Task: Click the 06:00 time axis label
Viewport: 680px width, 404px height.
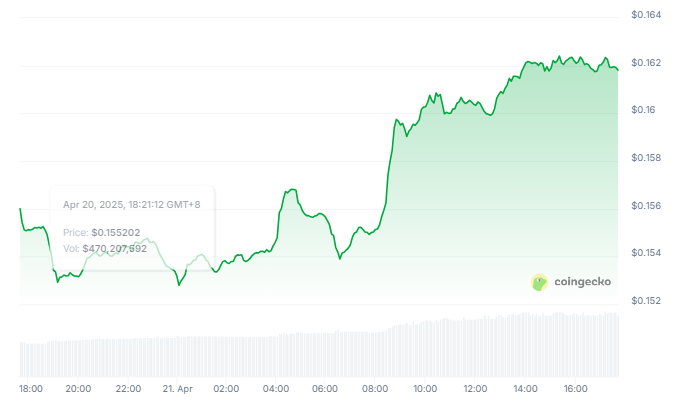Action: pos(326,388)
